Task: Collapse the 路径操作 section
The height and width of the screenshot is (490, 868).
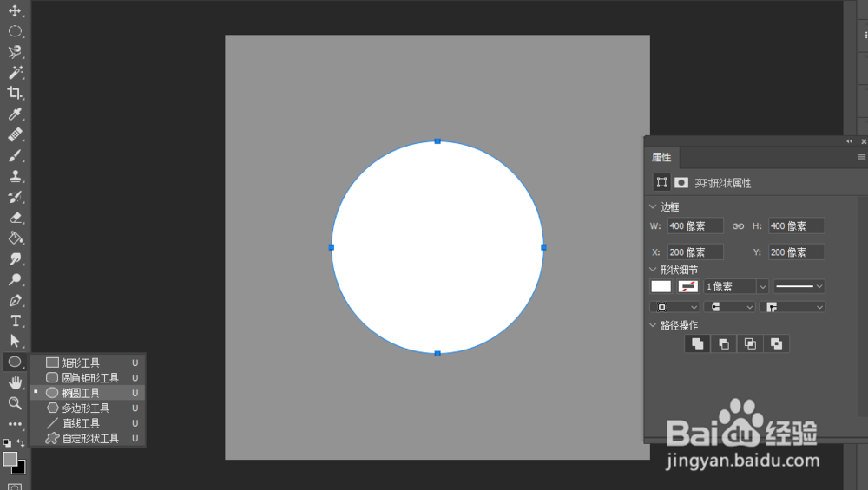Action: (x=653, y=325)
